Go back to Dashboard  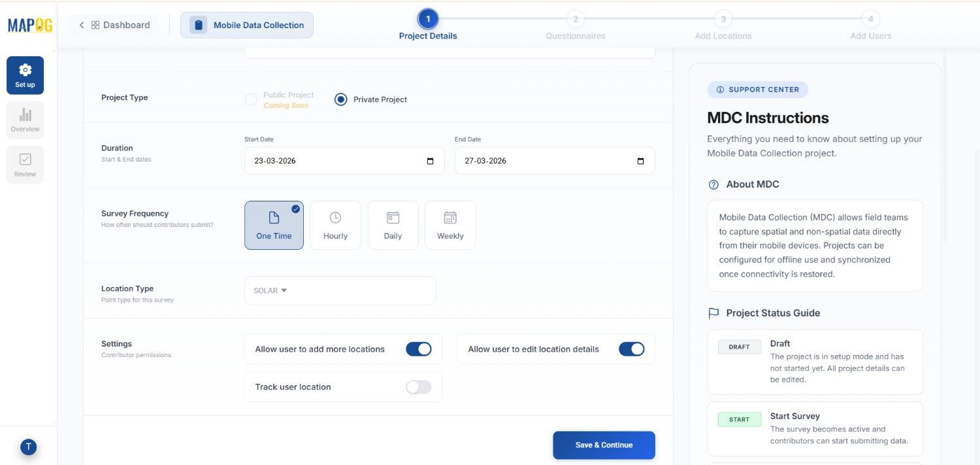(114, 25)
